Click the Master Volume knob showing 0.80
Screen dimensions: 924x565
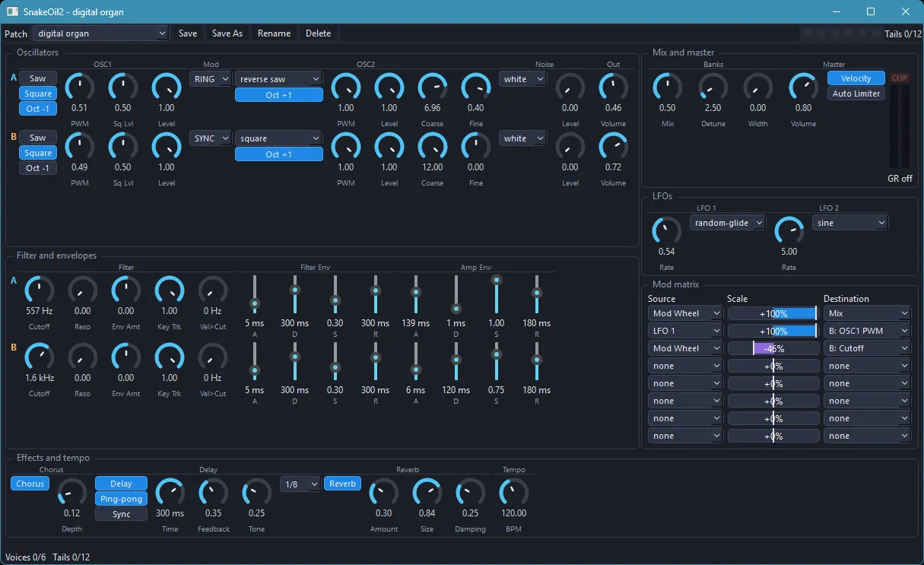[x=803, y=87]
